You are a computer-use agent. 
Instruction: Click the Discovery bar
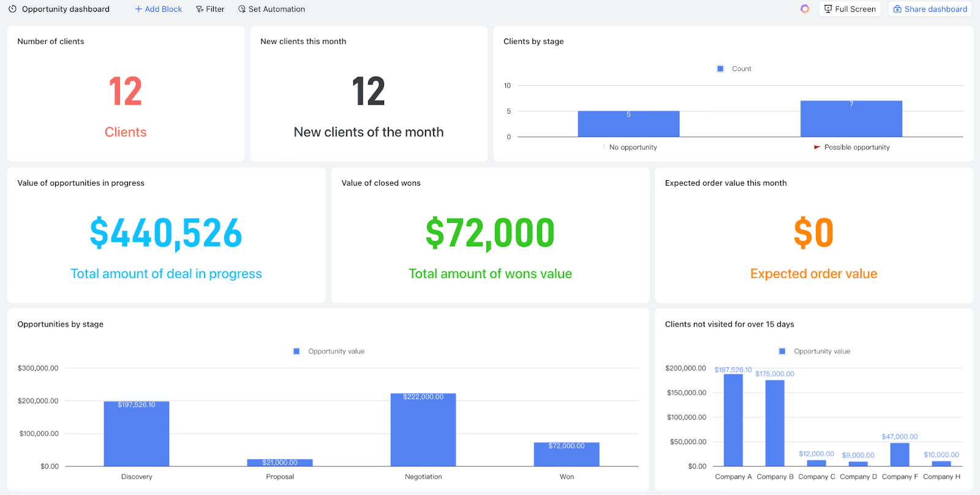(x=137, y=434)
